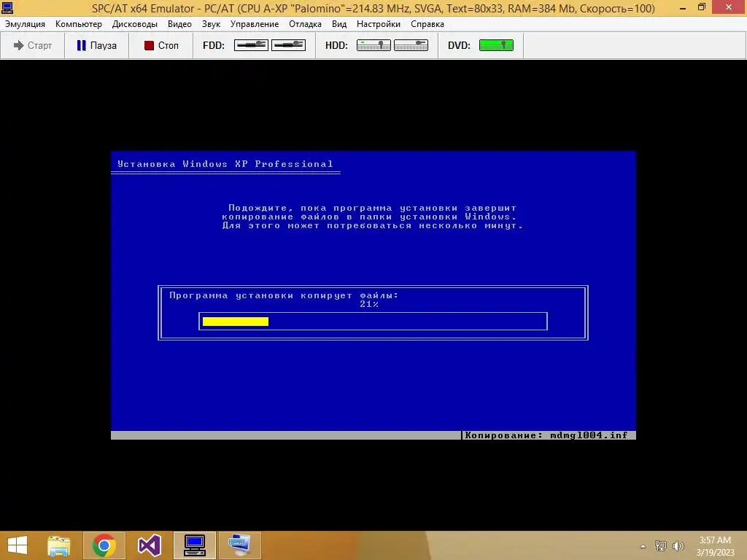This screenshot has height=560, width=747.
Task: Click the second HDD drive icon
Action: pyautogui.click(x=411, y=45)
